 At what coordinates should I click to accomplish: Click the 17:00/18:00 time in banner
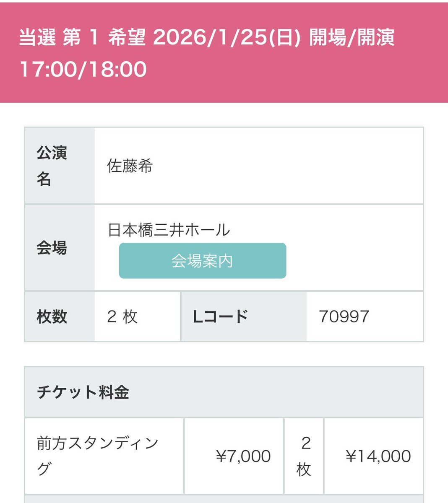pos(83,69)
